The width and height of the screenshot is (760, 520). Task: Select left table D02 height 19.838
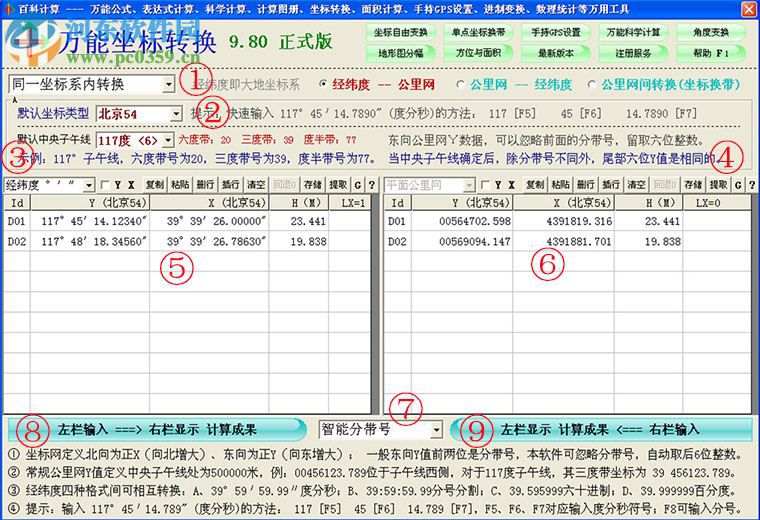(x=299, y=241)
